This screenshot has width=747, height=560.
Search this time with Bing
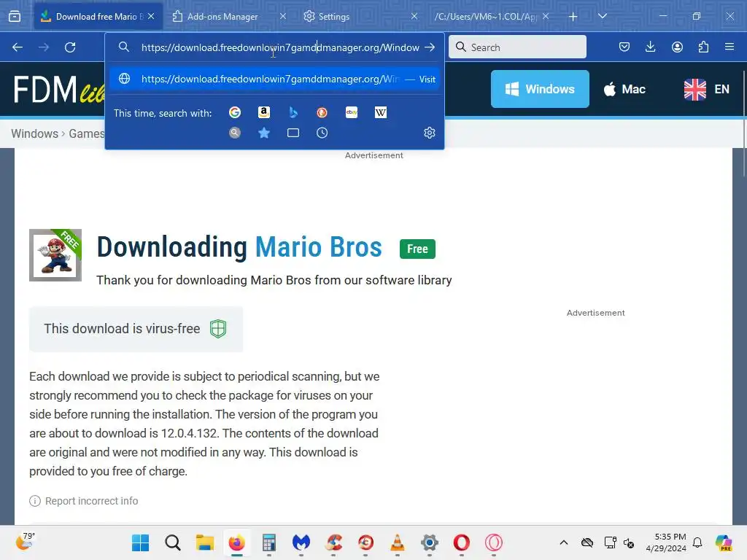tap(293, 112)
